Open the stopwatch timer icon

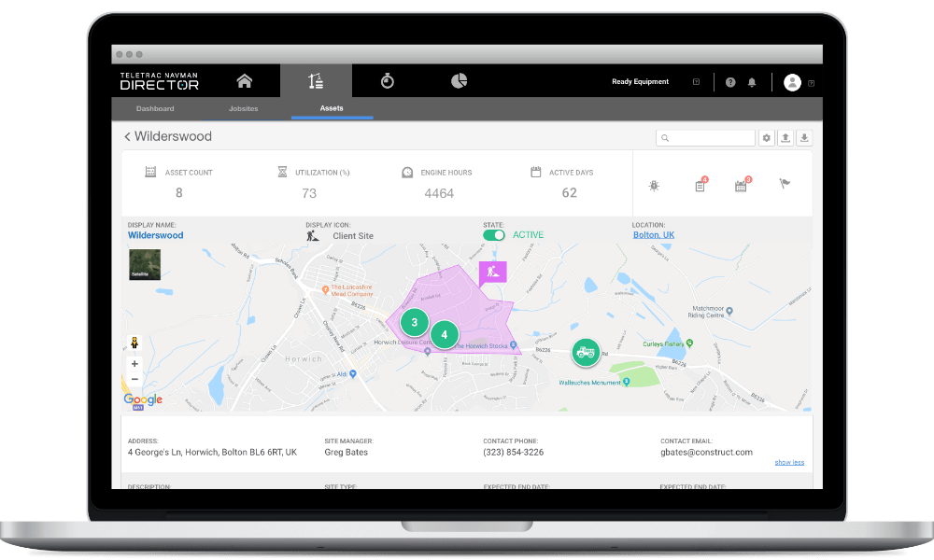pyautogui.click(x=387, y=81)
